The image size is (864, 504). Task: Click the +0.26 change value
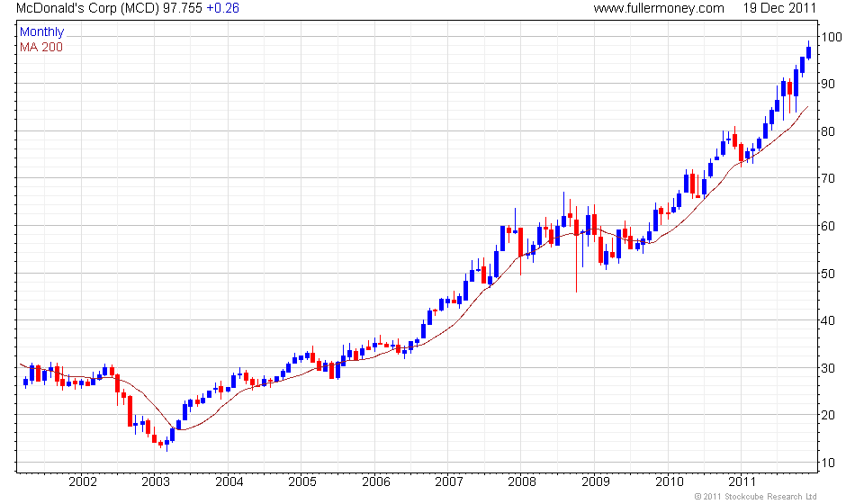point(222,8)
